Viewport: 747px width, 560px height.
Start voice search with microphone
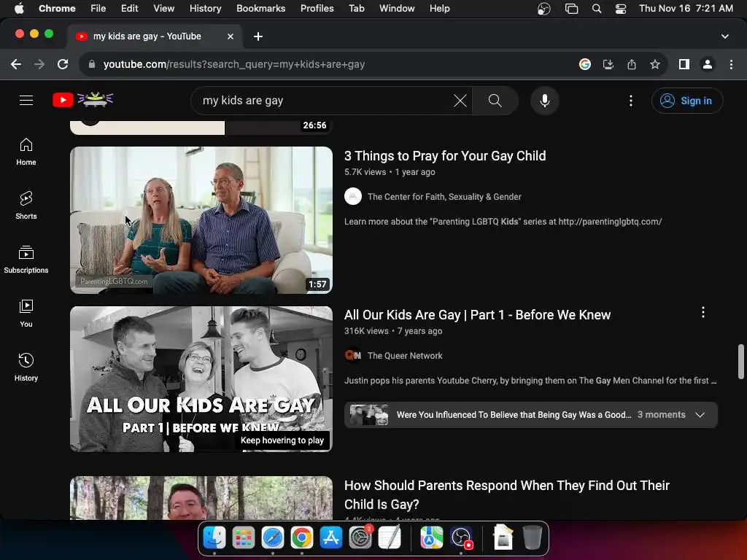pyautogui.click(x=544, y=101)
